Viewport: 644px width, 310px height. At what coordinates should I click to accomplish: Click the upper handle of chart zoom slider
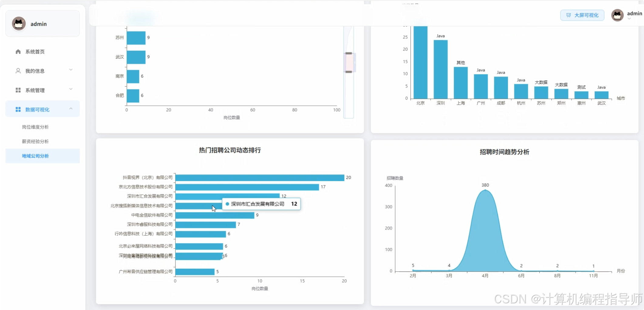click(349, 53)
